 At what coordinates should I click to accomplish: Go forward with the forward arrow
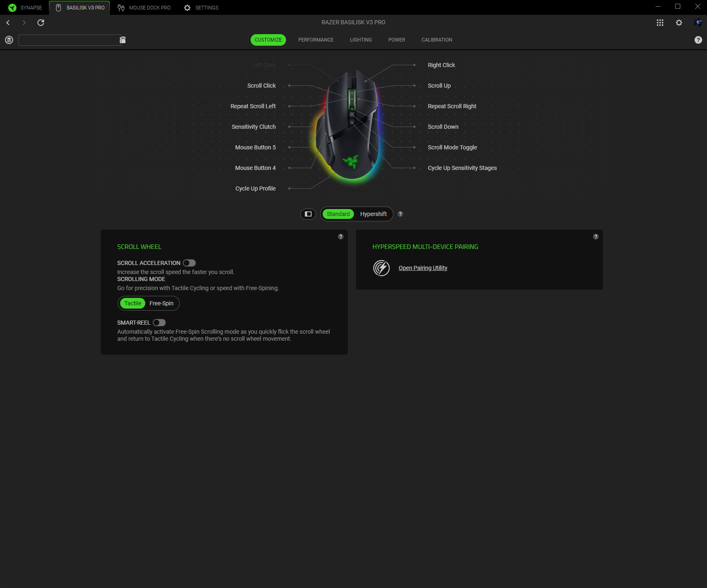[24, 23]
